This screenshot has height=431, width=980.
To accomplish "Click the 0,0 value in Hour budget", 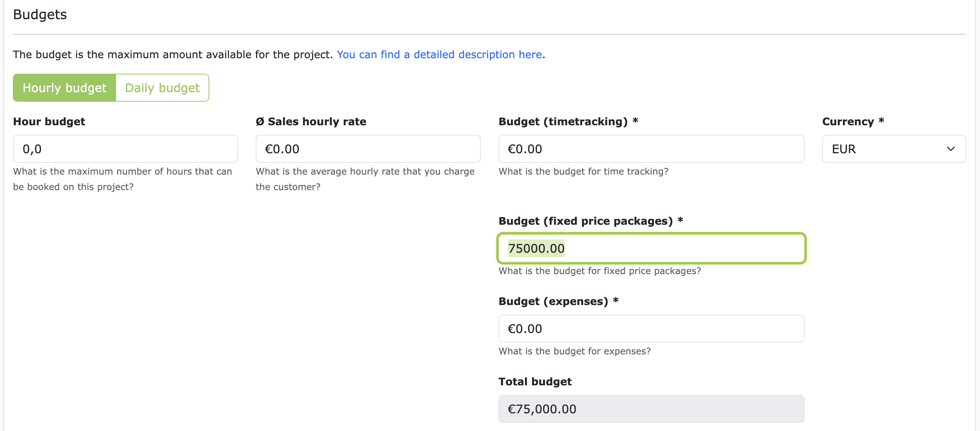I will pyautogui.click(x=32, y=149).
